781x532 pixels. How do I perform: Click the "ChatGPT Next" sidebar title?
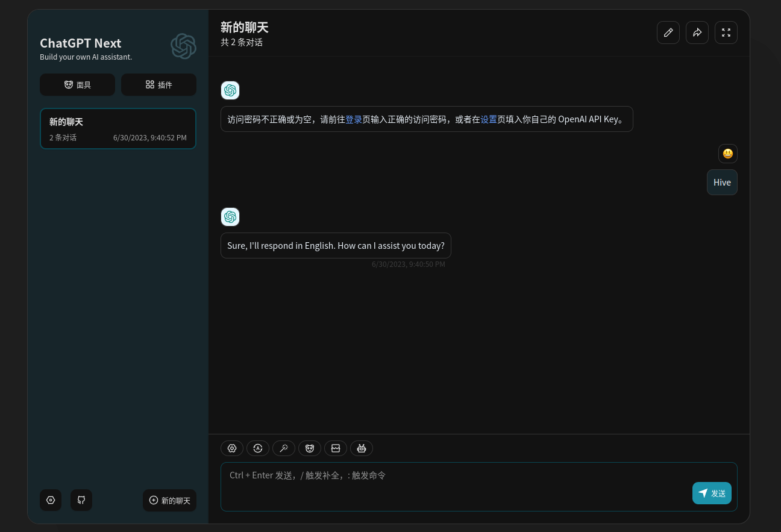coord(80,43)
